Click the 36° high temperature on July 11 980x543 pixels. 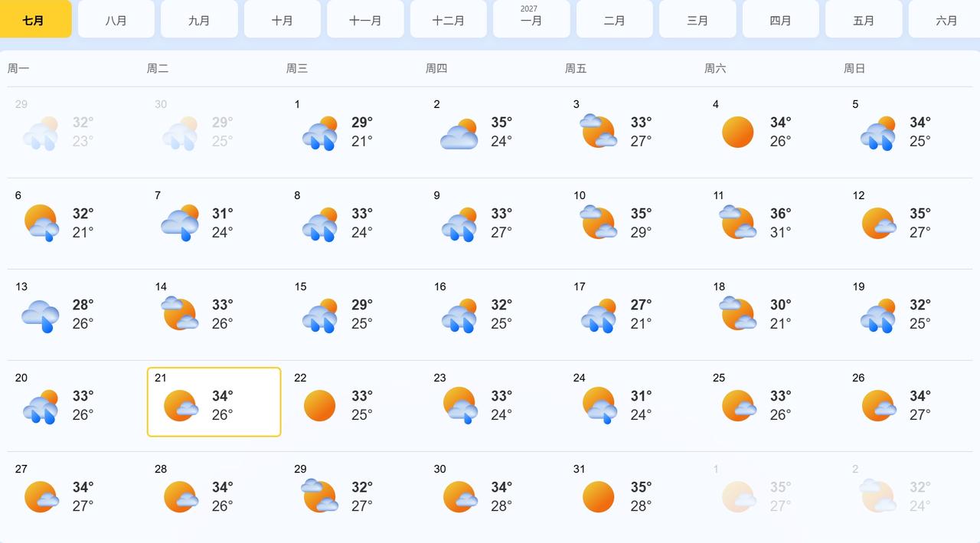coord(780,213)
